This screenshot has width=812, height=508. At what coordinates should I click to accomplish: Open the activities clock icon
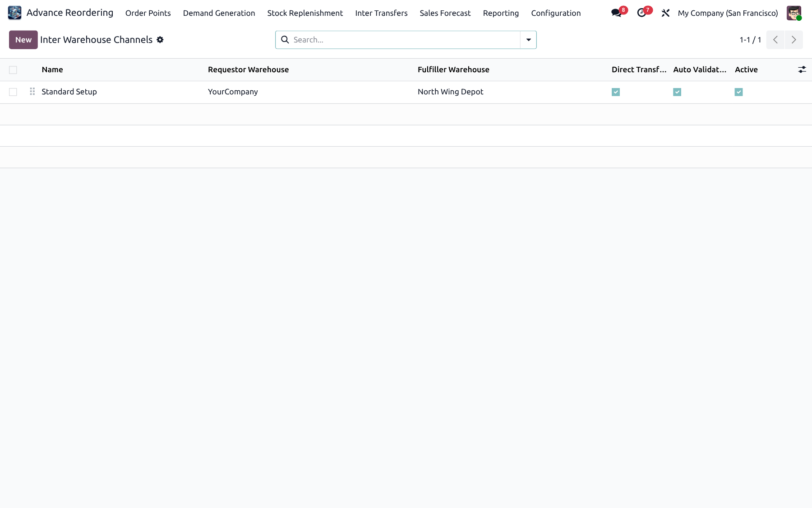pos(641,13)
